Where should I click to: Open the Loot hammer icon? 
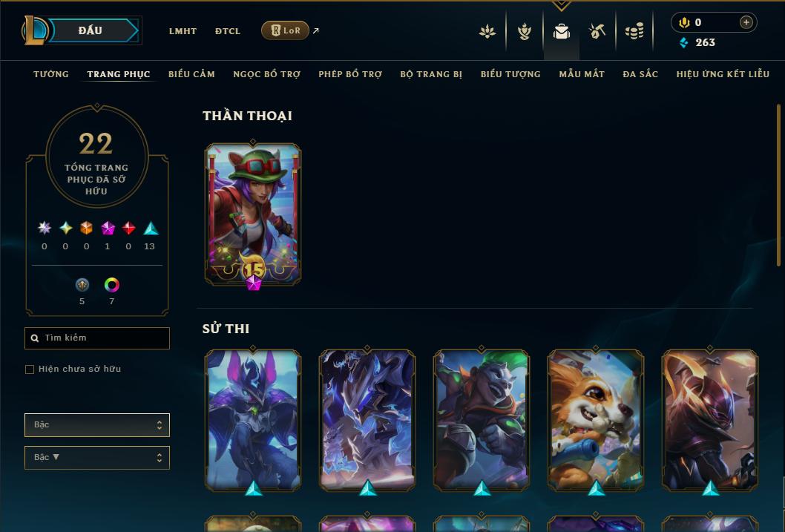[597, 31]
